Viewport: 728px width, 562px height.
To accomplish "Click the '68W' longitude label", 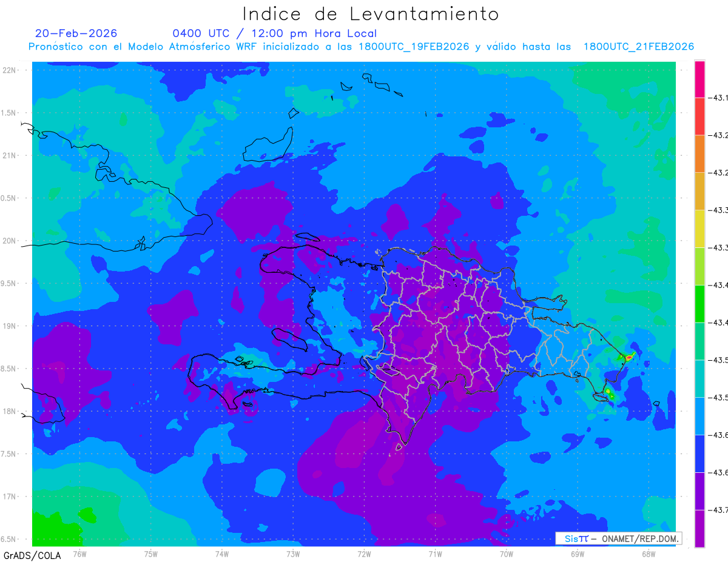I will tap(648, 554).
